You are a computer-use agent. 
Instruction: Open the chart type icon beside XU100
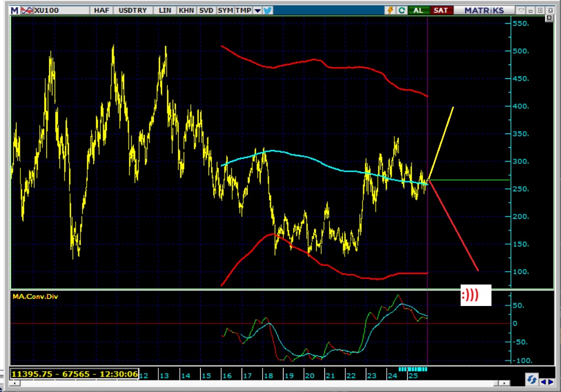click(27, 10)
